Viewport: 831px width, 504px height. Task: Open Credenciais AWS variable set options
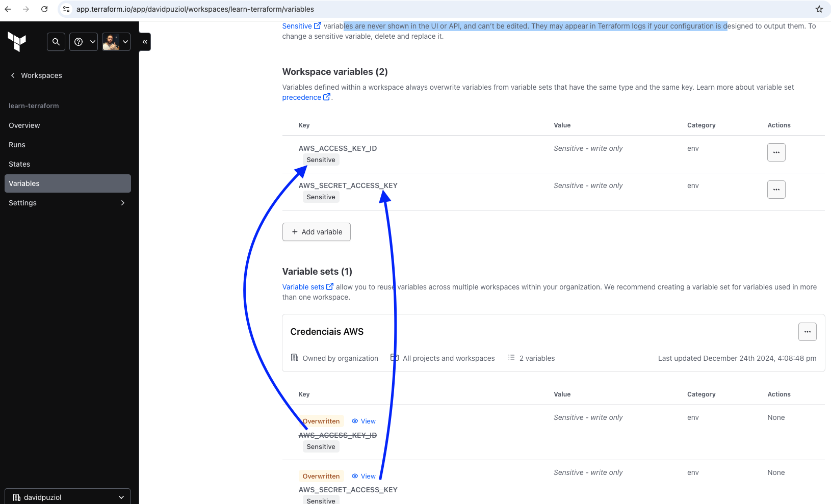click(807, 332)
